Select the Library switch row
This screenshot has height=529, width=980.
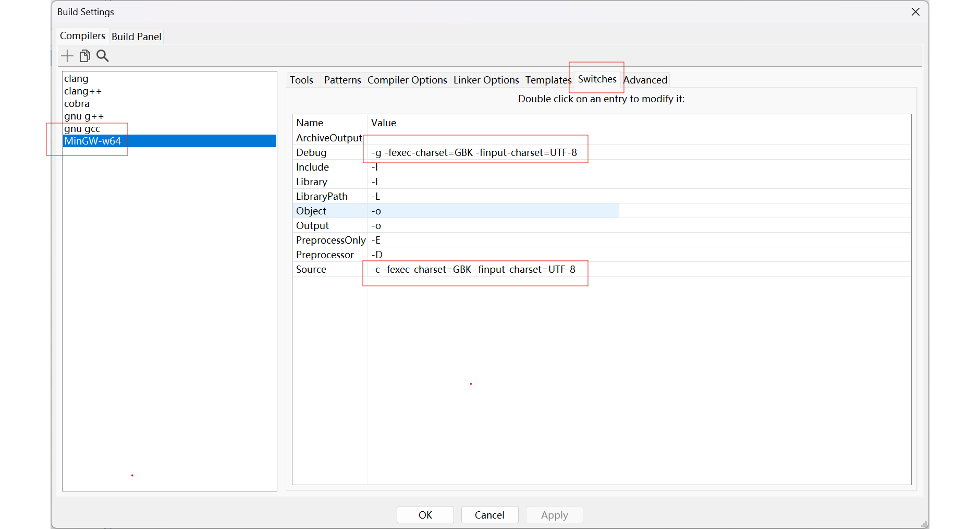tap(456, 182)
